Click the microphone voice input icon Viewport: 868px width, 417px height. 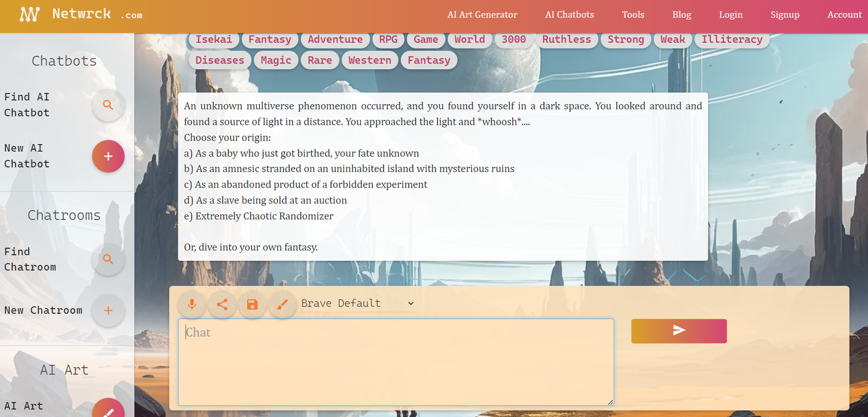[192, 304]
